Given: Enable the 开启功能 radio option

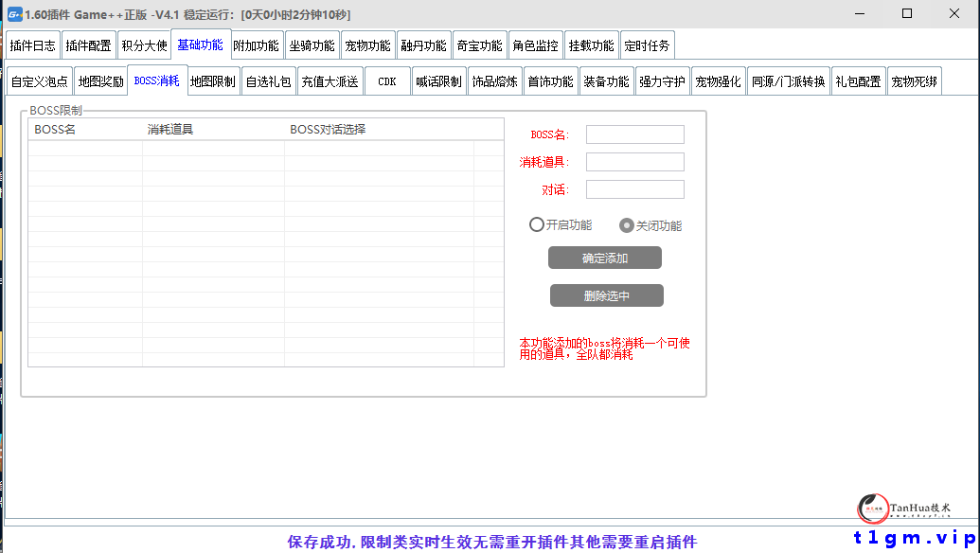Looking at the screenshot, I should click(536, 224).
